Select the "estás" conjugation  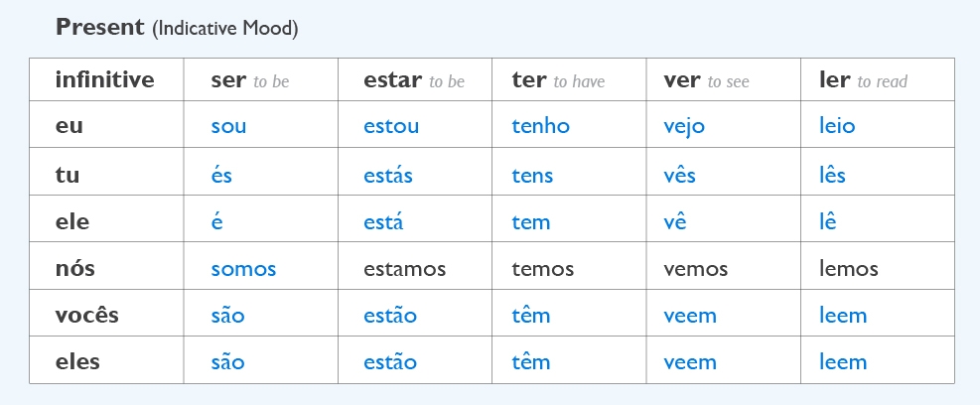coord(388,176)
